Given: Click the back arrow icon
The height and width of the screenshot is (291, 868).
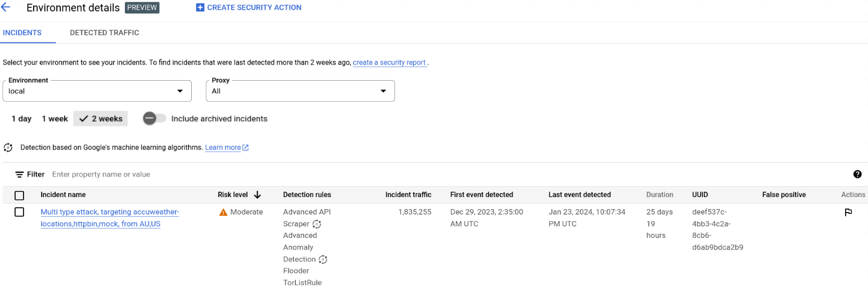Looking at the screenshot, I should [6, 8].
